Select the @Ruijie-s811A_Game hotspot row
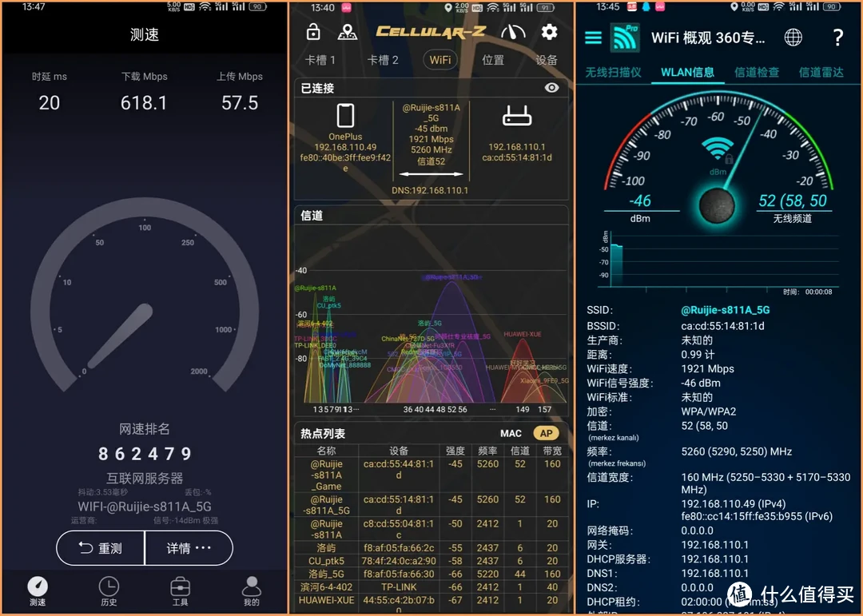Screen dimensions: 863x616 click(x=431, y=475)
